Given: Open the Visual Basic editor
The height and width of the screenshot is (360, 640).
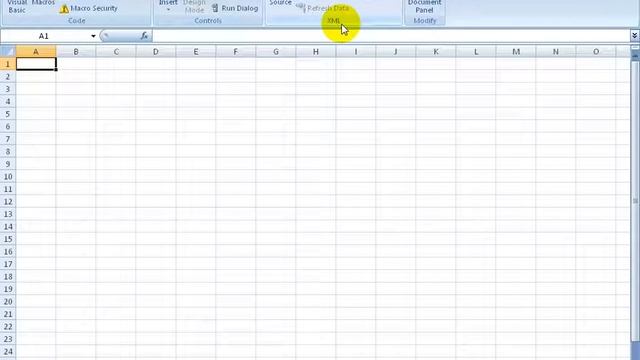Looking at the screenshot, I should tap(17, 7).
